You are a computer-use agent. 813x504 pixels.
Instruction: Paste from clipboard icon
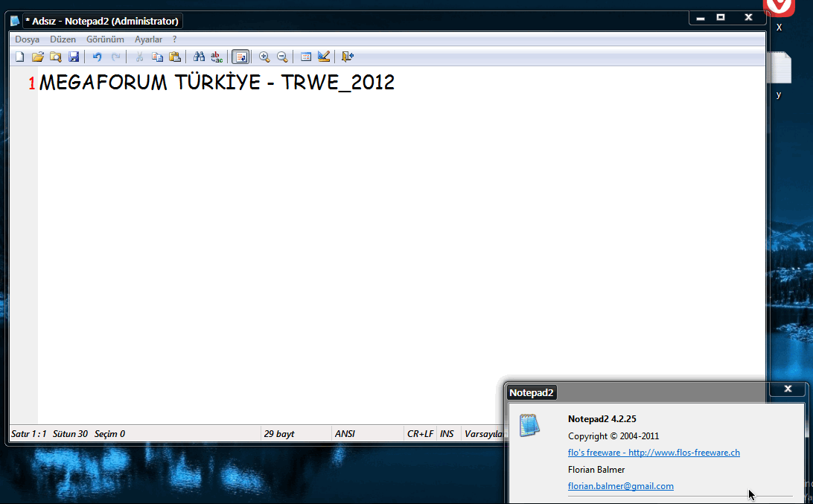(175, 57)
